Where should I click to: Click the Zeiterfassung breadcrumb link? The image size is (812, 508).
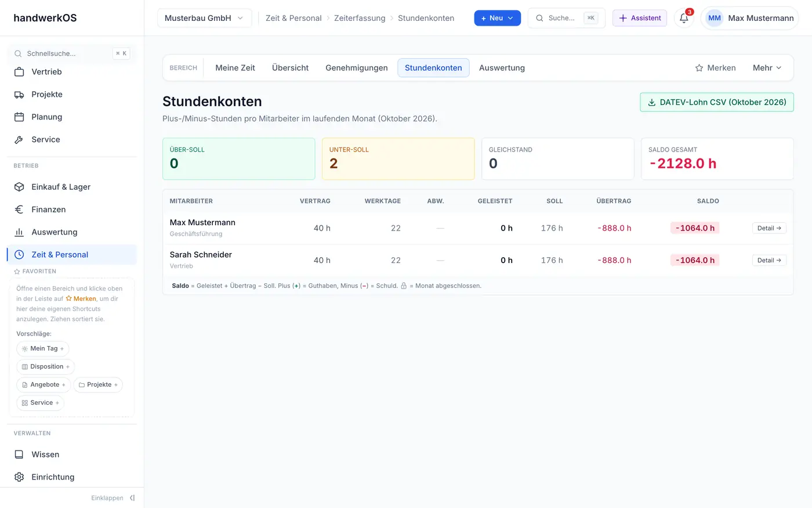pyautogui.click(x=360, y=18)
